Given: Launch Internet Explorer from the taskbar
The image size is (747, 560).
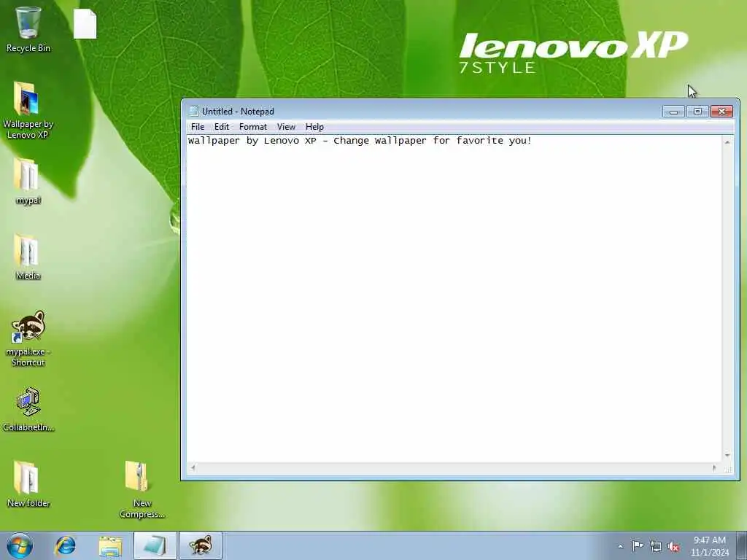Looking at the screenshot, I should (x=65, y=545).
